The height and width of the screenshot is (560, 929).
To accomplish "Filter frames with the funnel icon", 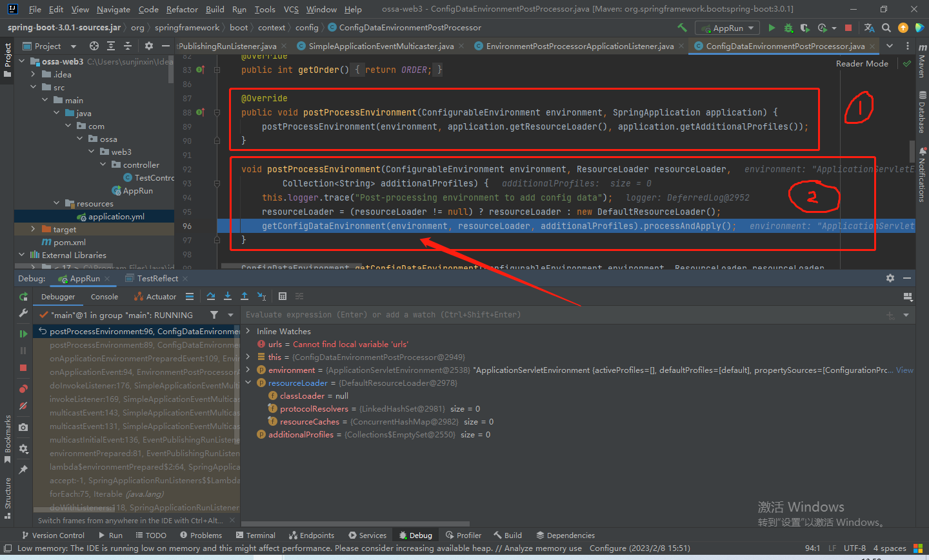I will 214,315.
